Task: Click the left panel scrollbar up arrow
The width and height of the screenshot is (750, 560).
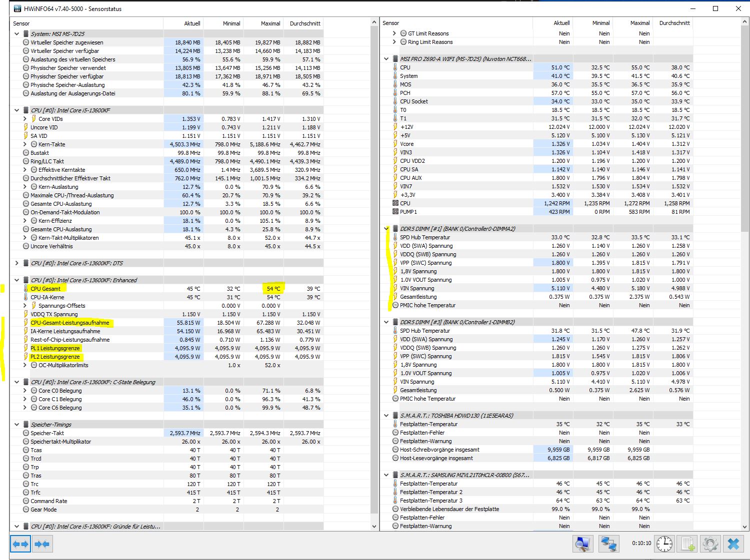Action: pos(374,23)
